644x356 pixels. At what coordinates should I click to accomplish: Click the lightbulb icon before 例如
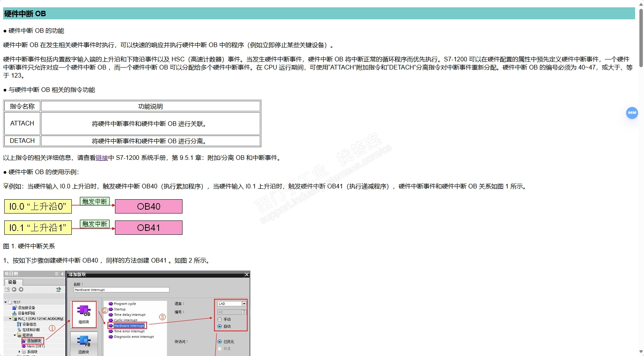6,186
